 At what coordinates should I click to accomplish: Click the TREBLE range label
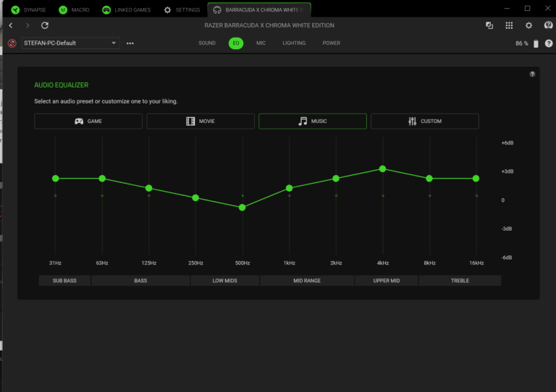coord(460,281)
